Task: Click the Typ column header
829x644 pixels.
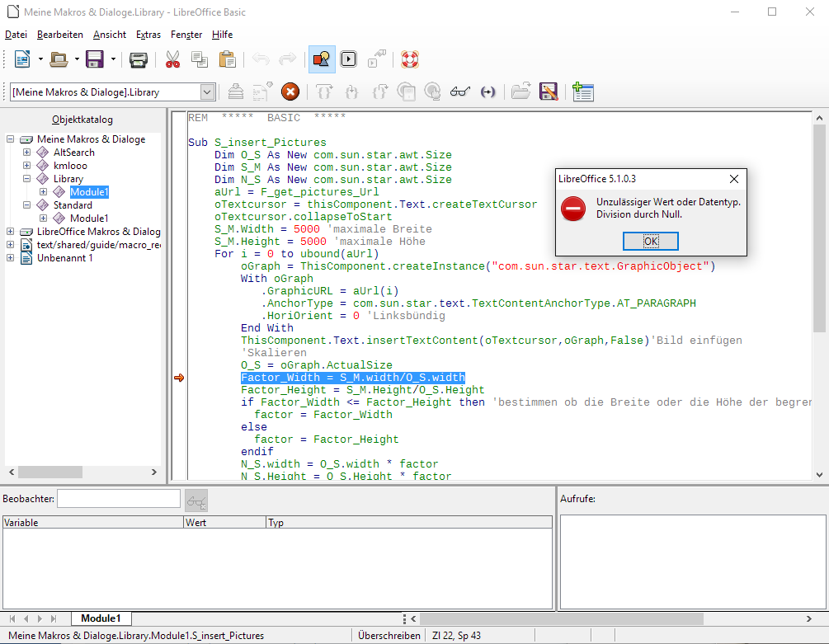Action: tap(408, 523)
